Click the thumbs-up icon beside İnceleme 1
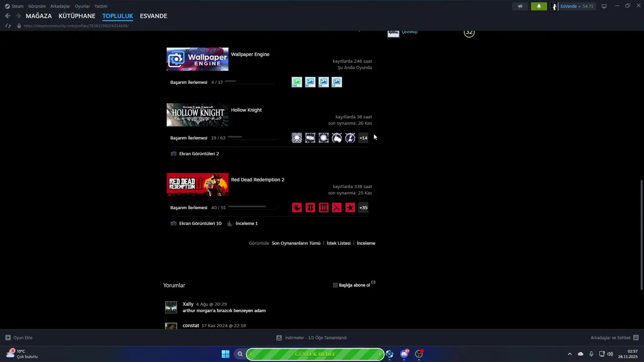 click(x=230, y=223)
